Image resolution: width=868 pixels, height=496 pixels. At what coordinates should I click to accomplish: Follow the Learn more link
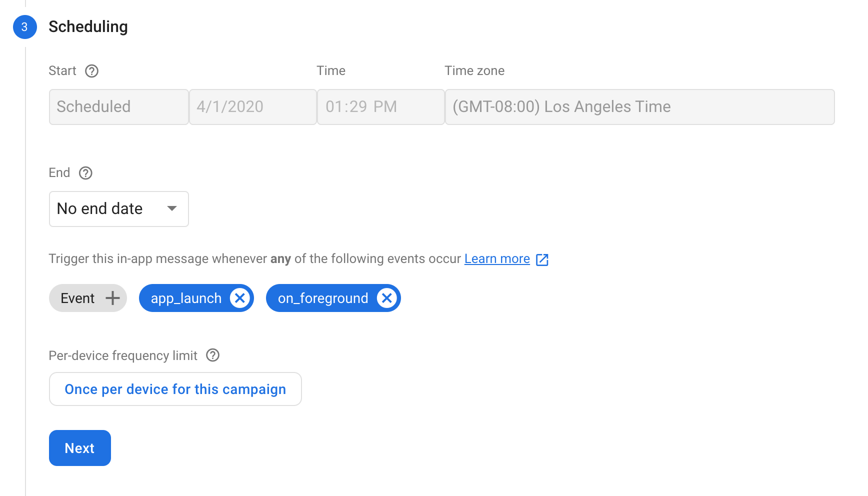click(x=496, y=258)
